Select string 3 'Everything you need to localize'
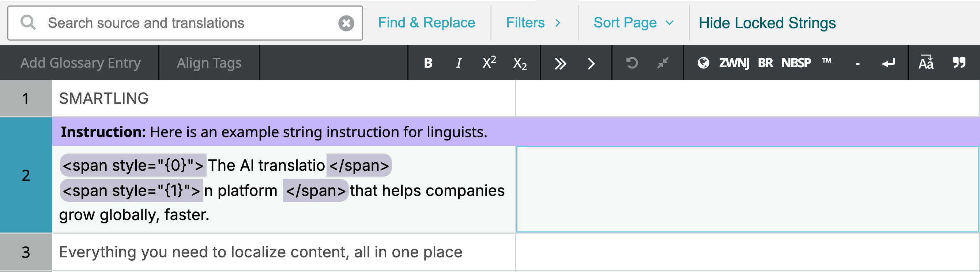This screenshot has height=272, width=980. pyautogui.click(x=283, y=252)
